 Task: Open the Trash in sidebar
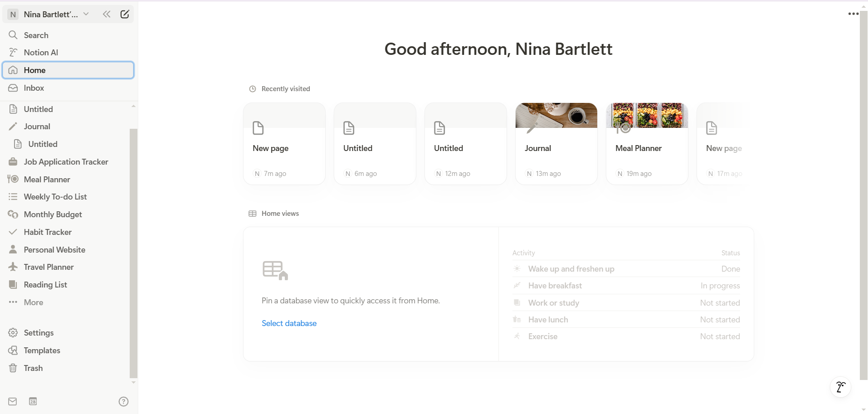click(33, 368)
